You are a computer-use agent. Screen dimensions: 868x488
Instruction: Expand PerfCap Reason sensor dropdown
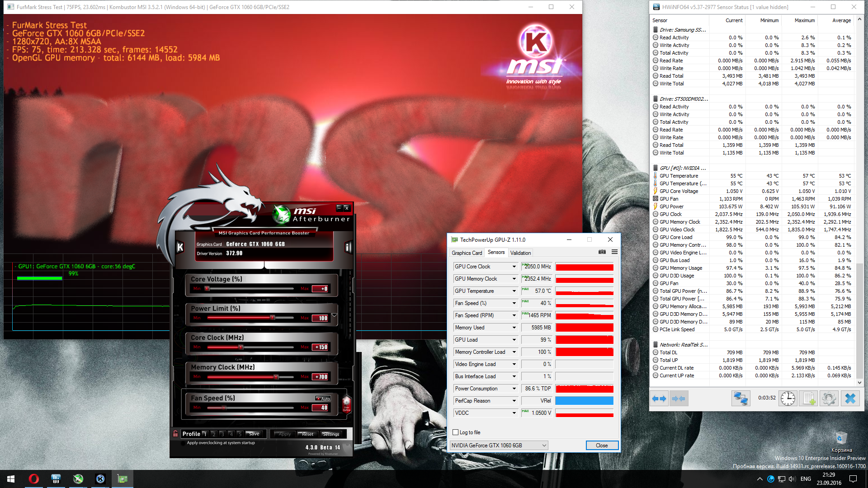point(514,401)
